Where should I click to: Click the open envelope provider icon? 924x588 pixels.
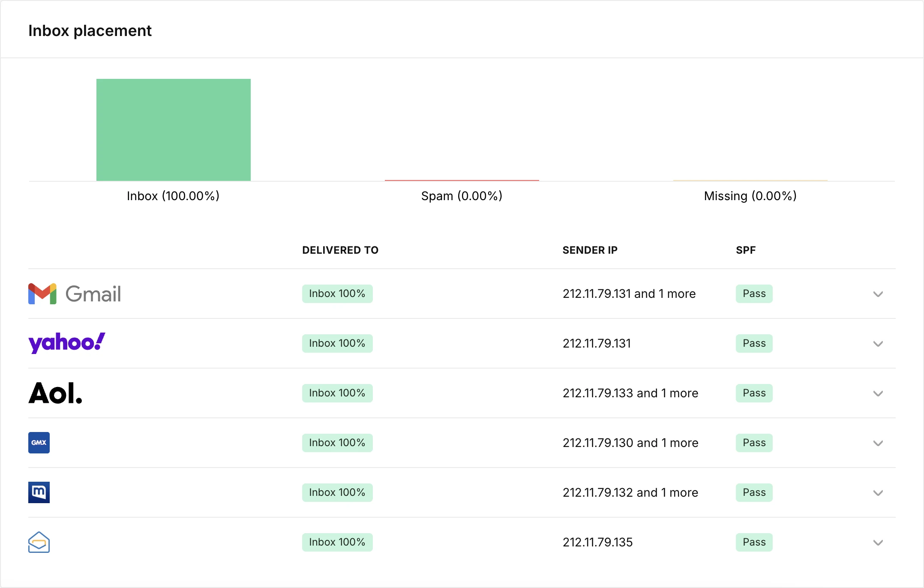point(39,542)
